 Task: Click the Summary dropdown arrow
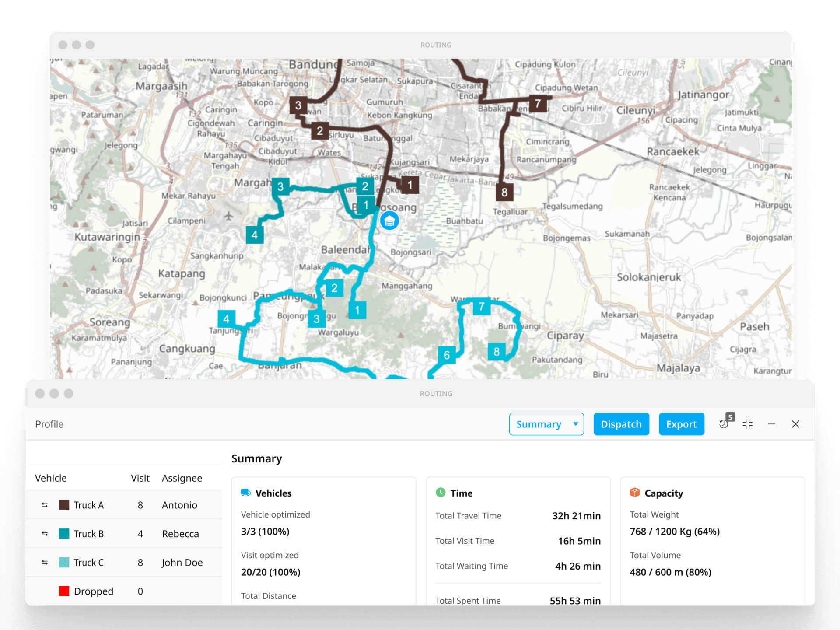tap(575, 424)
